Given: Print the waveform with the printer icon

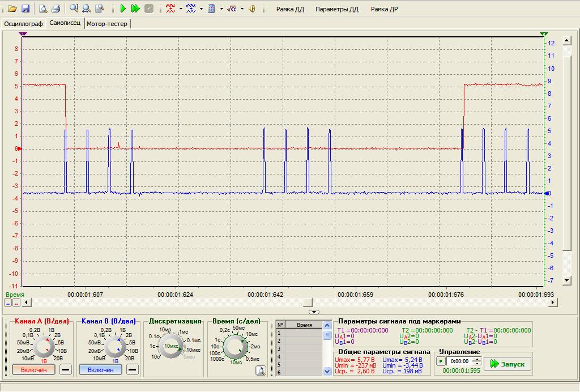Looking at the screenshot, I should point(56,8).
